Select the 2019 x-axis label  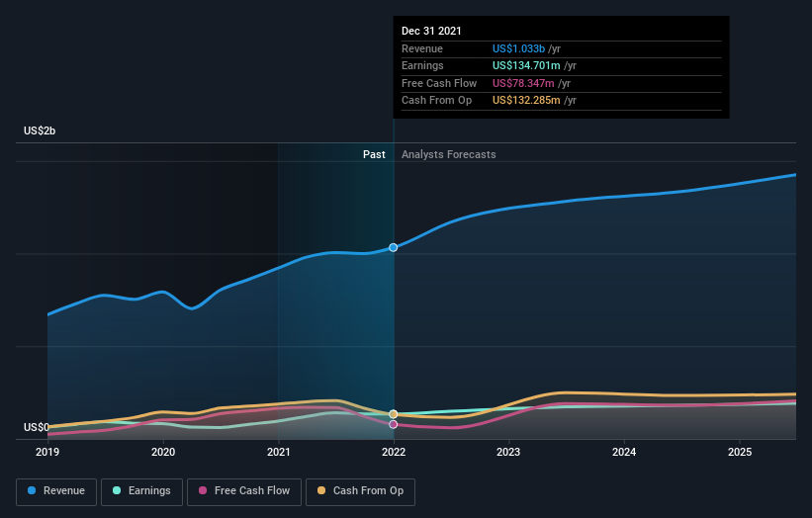coord(47,453)
